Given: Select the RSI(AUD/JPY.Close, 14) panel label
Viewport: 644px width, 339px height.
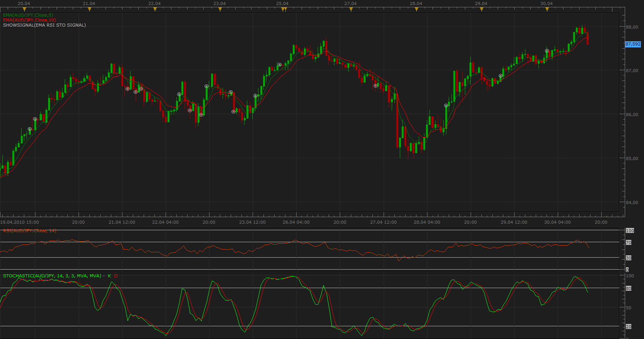Looking at the screenshot, I should click(x=30, y=231).
